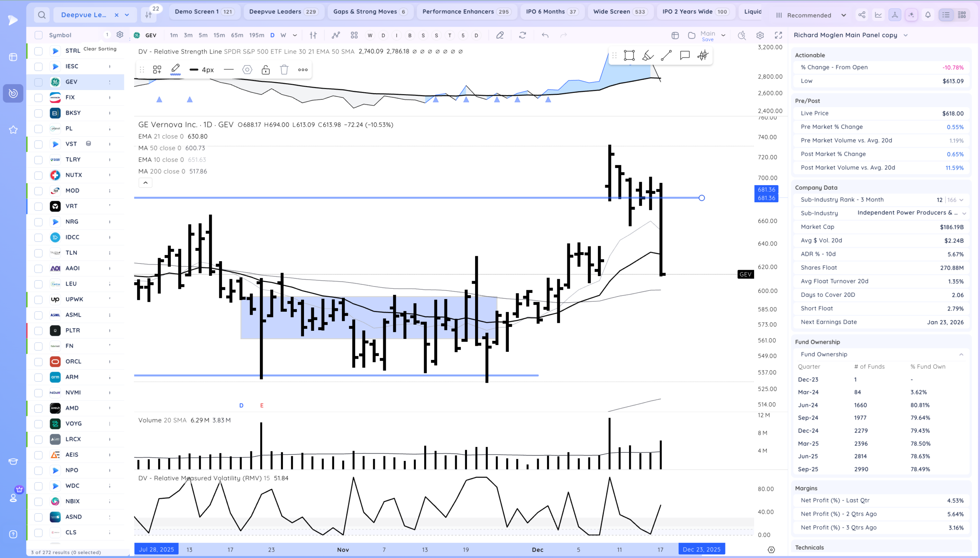Click the search magnifier icon
The height and width of the screenshot is (558, 980).
coord(42,15)
